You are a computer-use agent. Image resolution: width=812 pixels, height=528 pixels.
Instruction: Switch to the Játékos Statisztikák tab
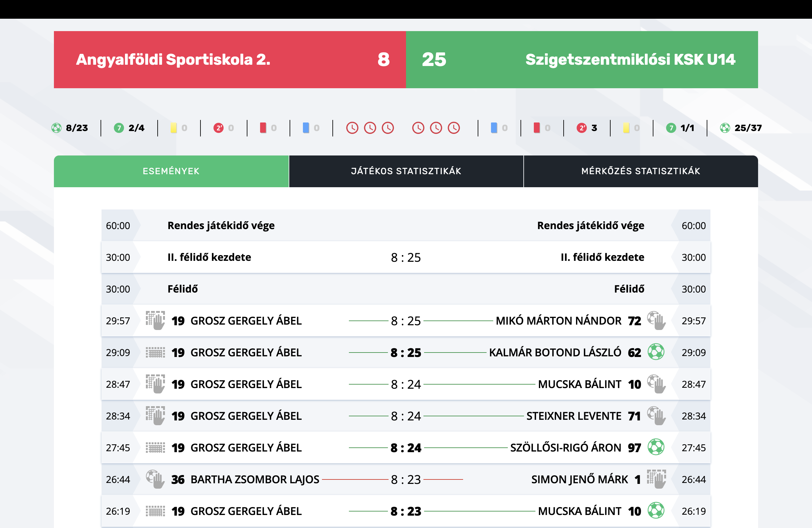[406, 171]
